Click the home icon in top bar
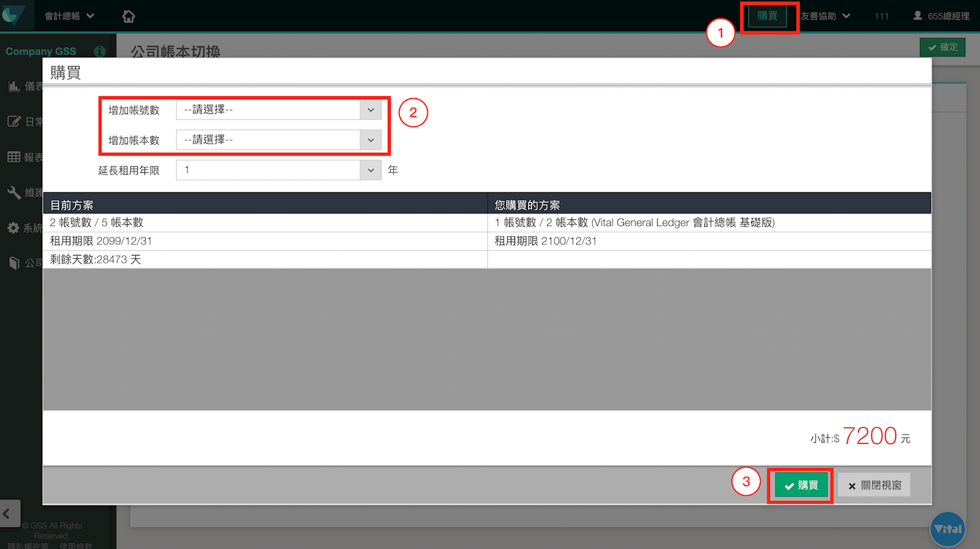The width and height of the screenshot is (980, 549). point(129,17)
